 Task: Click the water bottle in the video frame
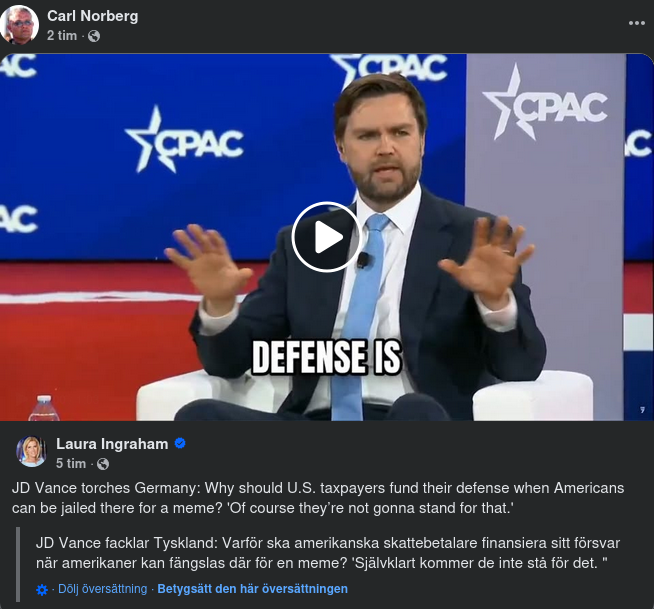pyautogui.click(x=43, y=409)
